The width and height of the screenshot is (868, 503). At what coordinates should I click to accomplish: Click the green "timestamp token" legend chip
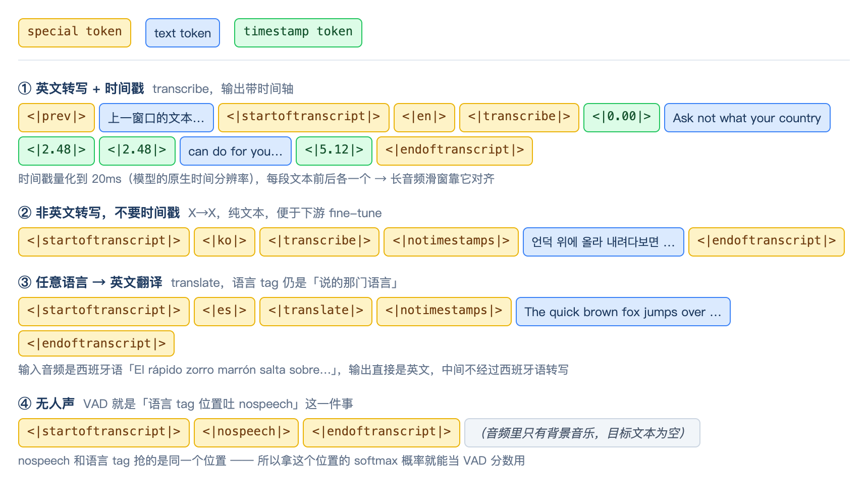tap(298, 33)
